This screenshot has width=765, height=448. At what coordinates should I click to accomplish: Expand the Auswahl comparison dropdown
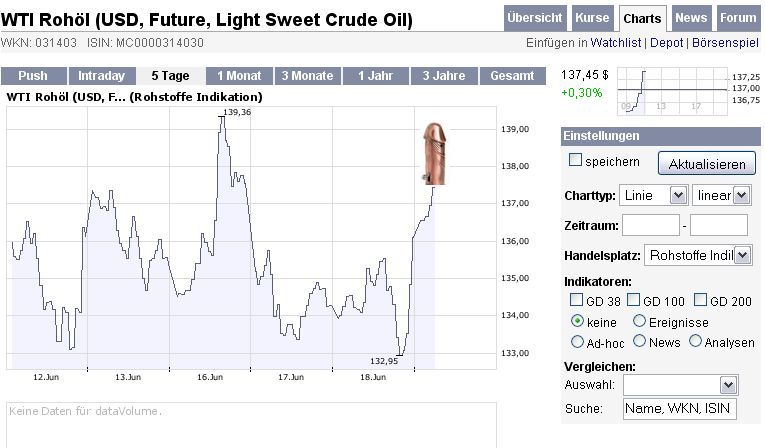(x=679, y=385)
